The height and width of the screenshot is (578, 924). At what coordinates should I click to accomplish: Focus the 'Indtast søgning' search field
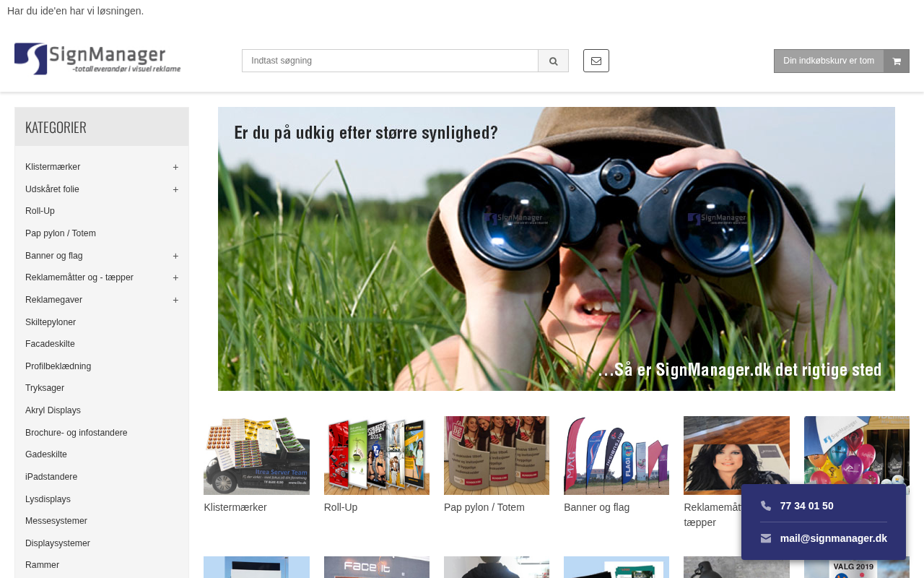[390, 61]
